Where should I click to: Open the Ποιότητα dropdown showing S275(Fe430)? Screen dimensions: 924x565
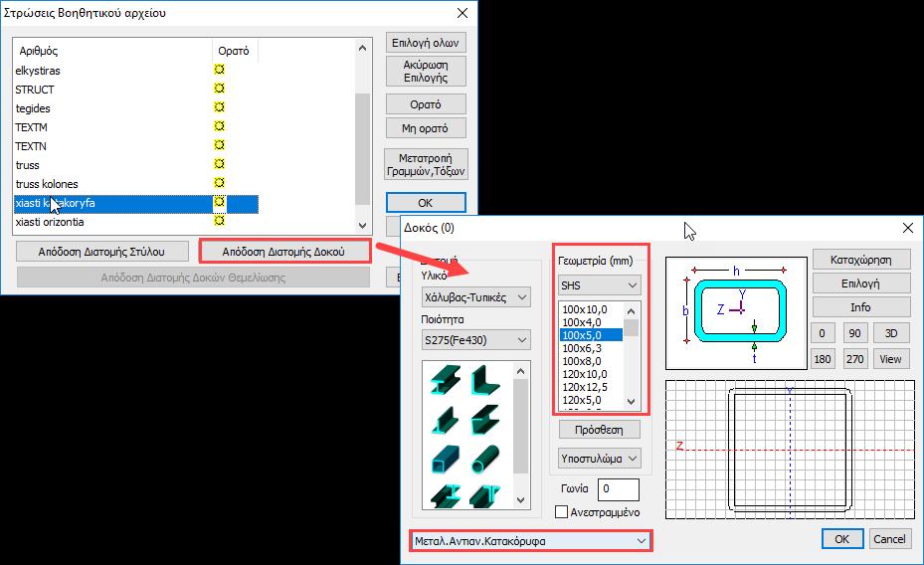(475, 340)
